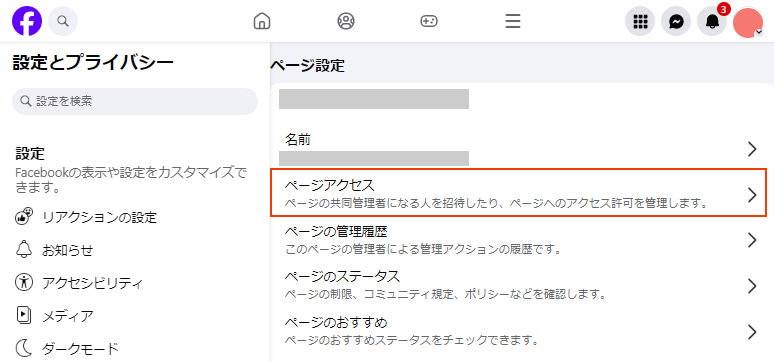Expand the ページのおすすめ row chevron
774x362 pixels.
(x=752, y=331)
